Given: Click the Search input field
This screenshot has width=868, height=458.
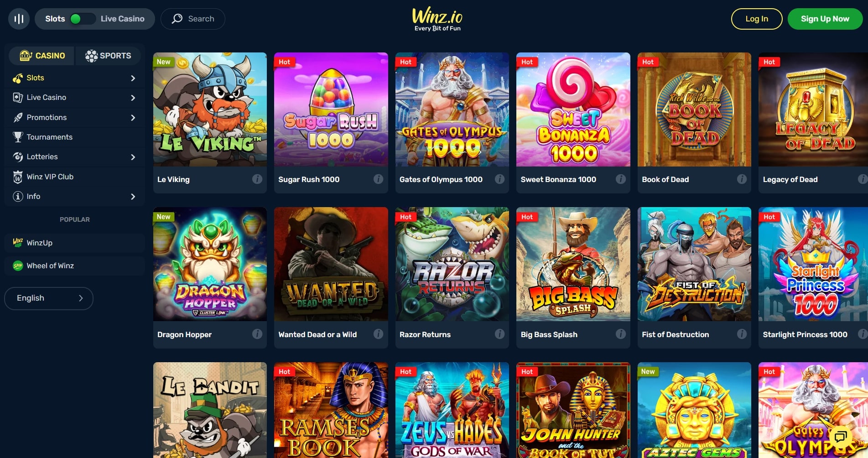Looking at the screenshot, I should [x=192, y=19].
